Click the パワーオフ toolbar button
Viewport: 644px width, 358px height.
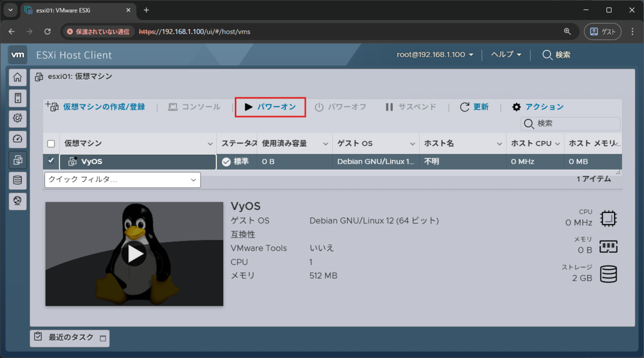(340, 107)
